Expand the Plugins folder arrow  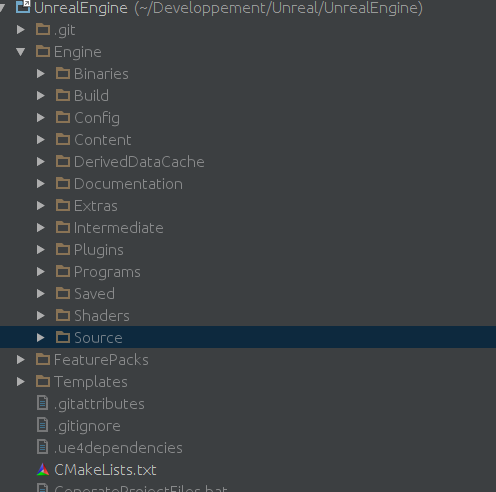(x=41, y=249)
